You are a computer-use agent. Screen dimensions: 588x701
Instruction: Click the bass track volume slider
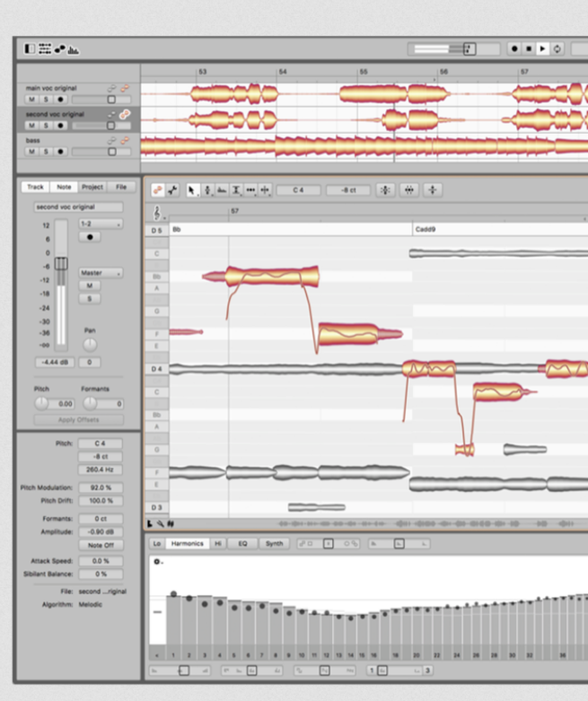pyautogui.click(x=101, y=152)
